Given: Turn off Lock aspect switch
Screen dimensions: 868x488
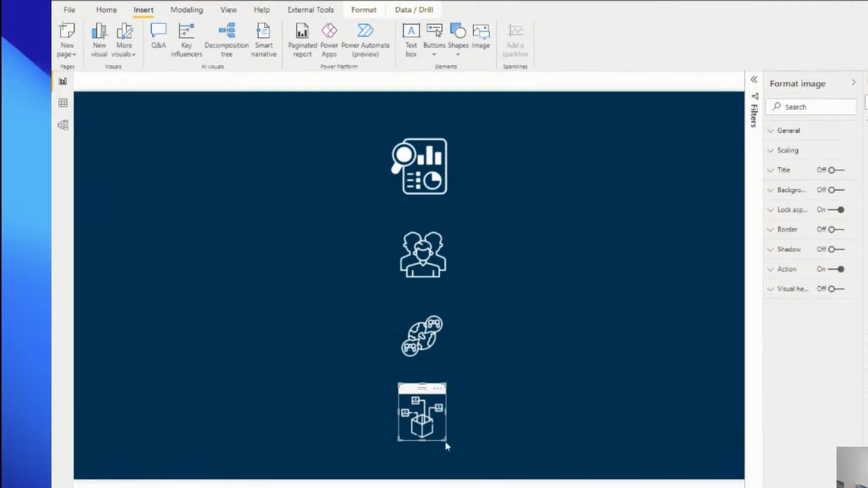Looking at the screenshot, I should tap(836, 210).
